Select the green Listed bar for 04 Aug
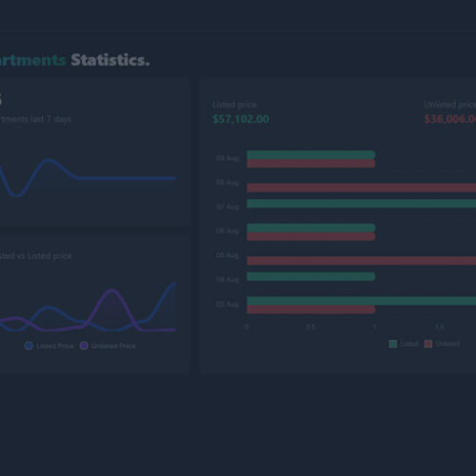The width and height of the screenshot is (476, 476). pos(311,276)
